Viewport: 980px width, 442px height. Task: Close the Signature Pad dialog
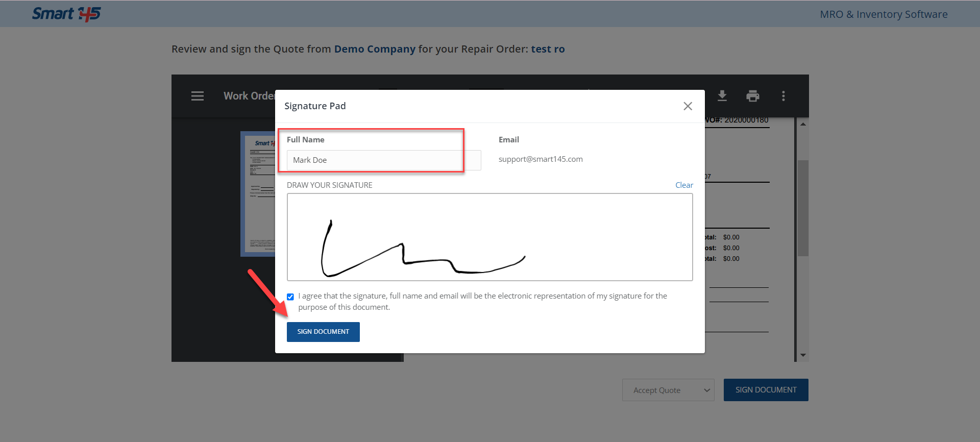[x=688, y=106]
